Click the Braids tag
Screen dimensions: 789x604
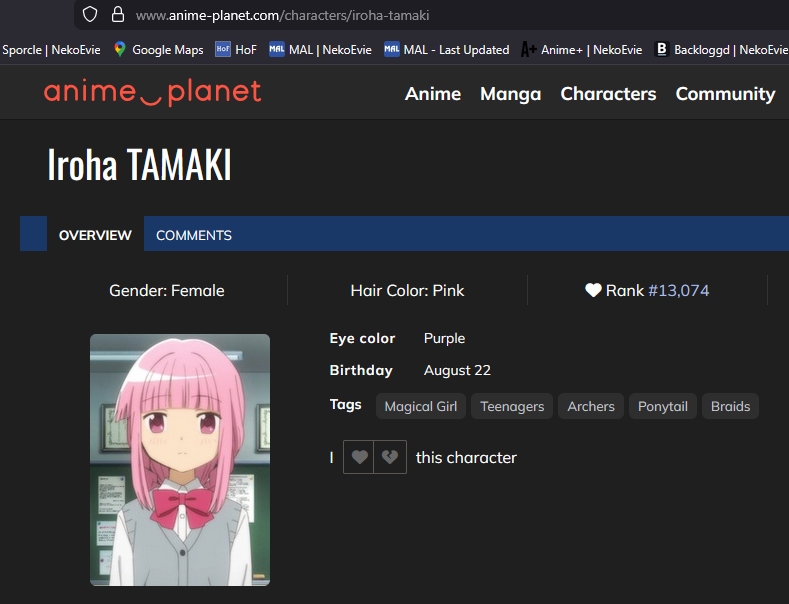(x=730, y=406)
